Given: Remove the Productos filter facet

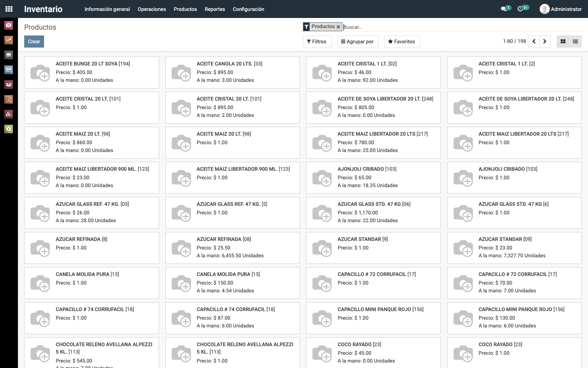Looking at the screenshot, I should click(x=338, y=27).
